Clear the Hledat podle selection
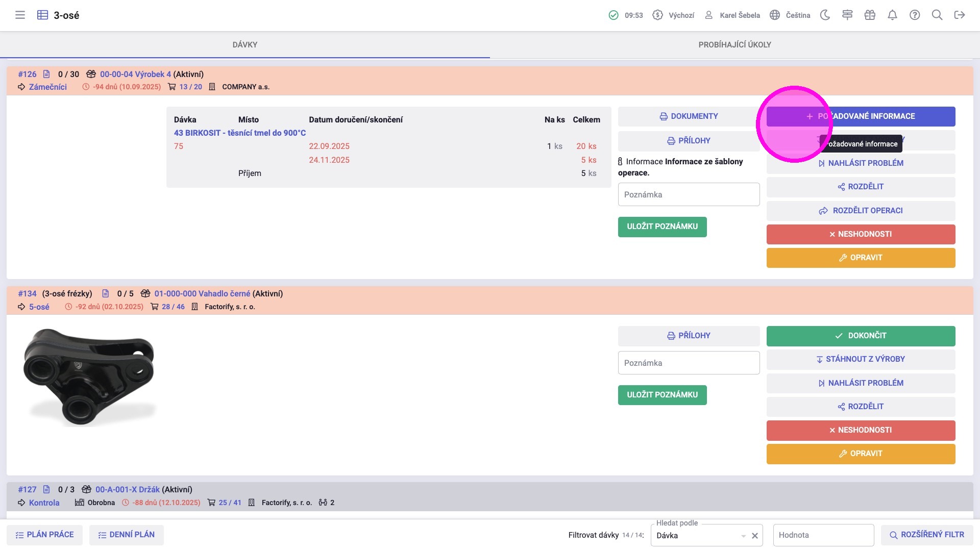The width and height of the screenshot is (980, 551). point(755,536)
